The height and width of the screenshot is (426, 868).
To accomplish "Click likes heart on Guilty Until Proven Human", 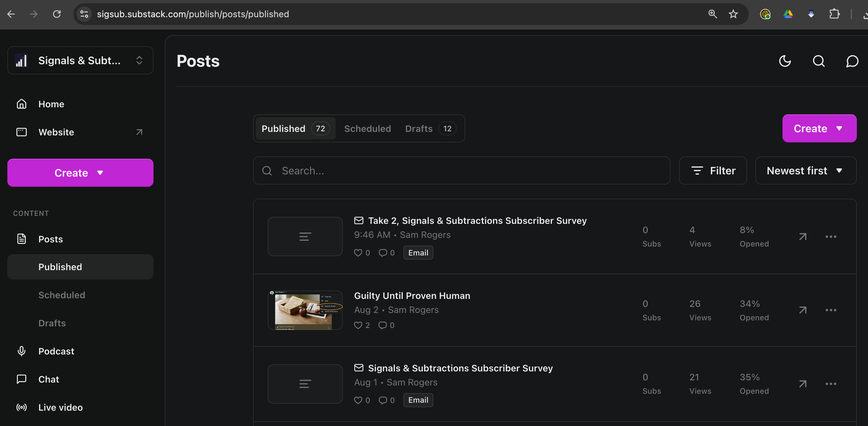I will 358,325.
